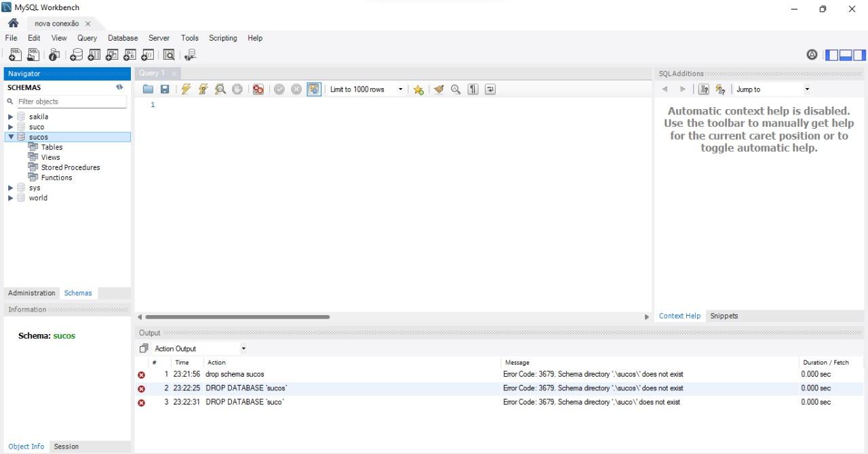Viewport: 868px width, 454px height.
Task: Open the Query menu
Action: click(x=87, y=38)
